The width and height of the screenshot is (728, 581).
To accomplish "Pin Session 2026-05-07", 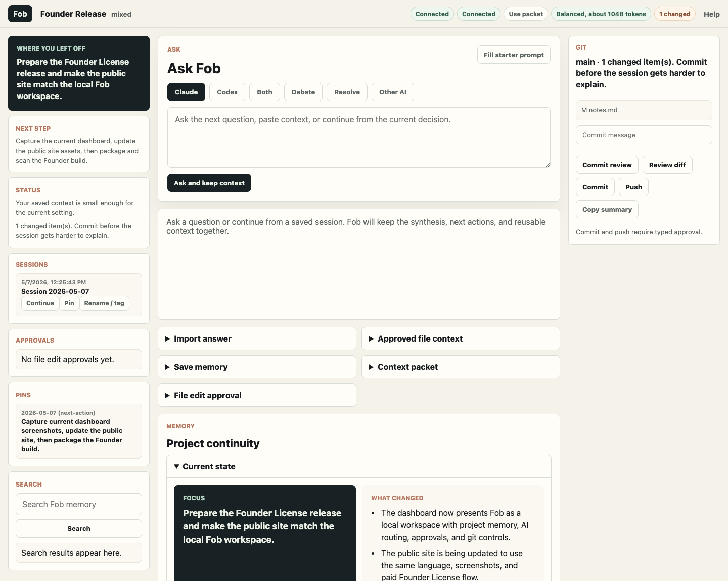I will coord(69,303).
